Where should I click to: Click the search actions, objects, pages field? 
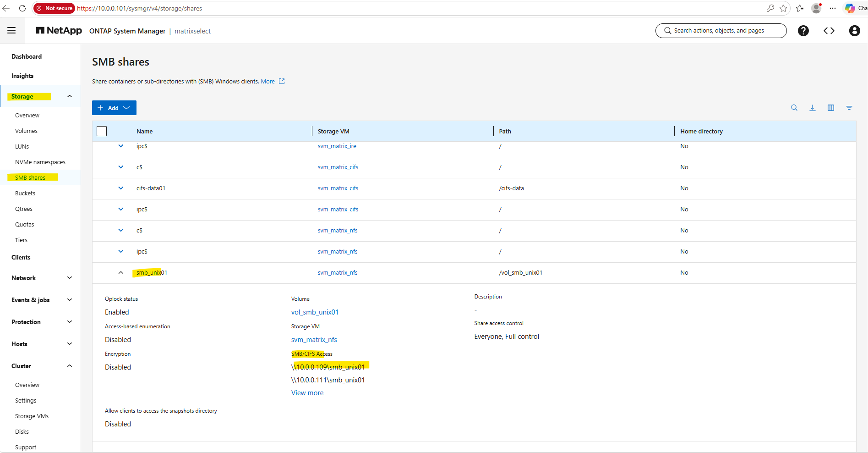(721, 31)
